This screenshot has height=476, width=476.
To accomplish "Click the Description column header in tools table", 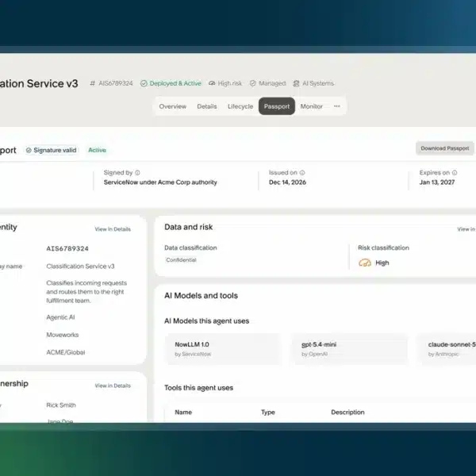I will click(347, 413).
